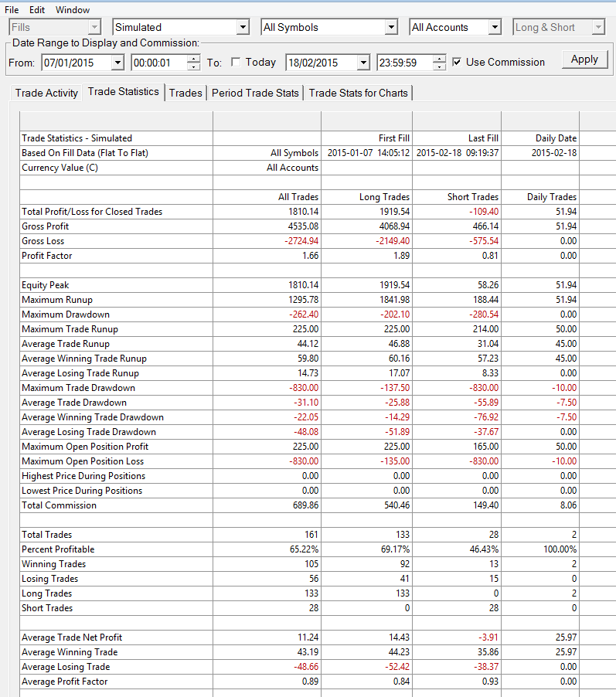Screen dimensions: 616x697
Task: Expand the All Symbols dropdown
Action: tap(390, 27)
